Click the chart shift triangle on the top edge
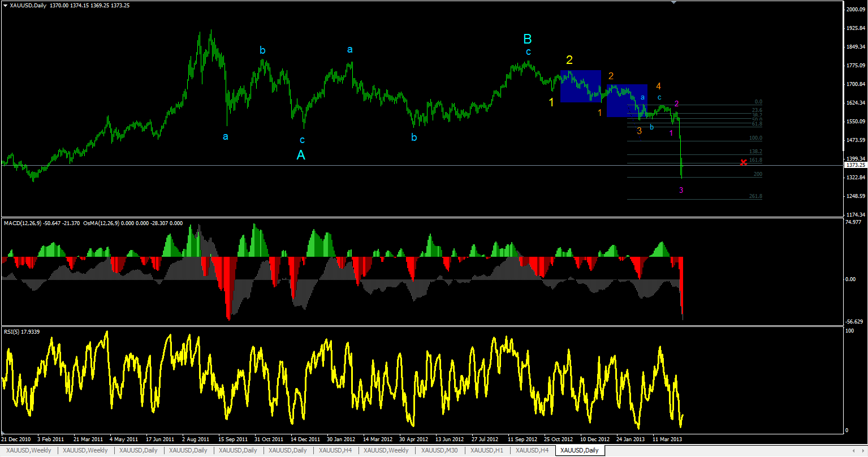 [673, 2]
